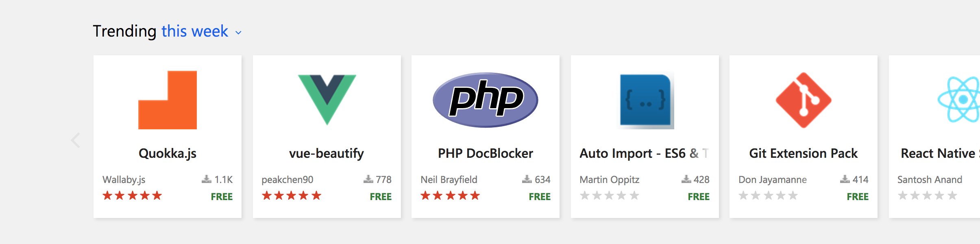This screenshot has height=244, width=980.
Task: Click the vue-beautify Vue logo
Action: pyautogui.click(x=327, y=100)
